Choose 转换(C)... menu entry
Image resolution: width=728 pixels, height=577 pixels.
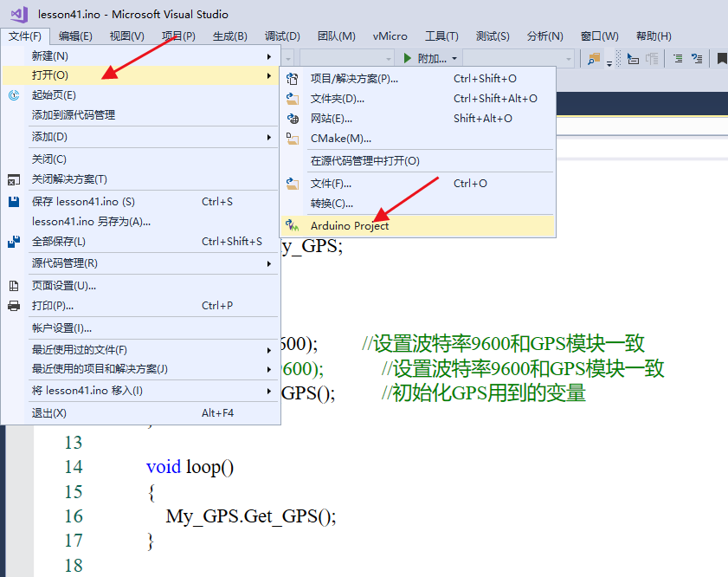click(417, 204)
